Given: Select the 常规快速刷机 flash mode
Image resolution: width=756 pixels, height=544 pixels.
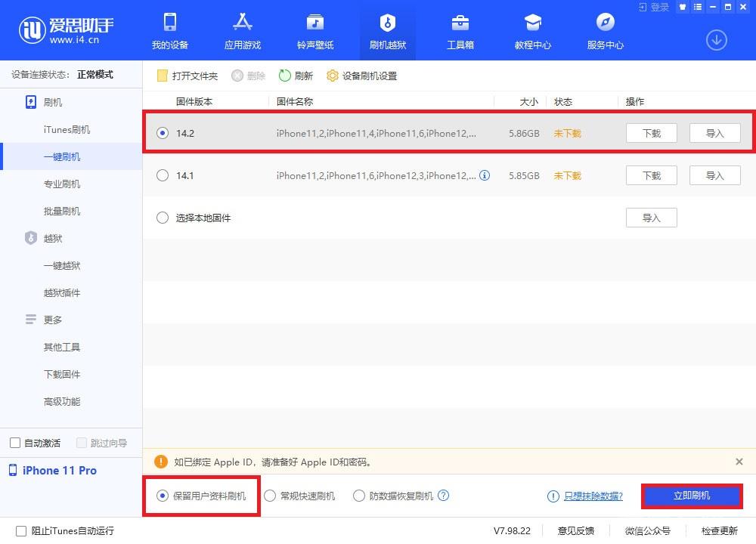Looking at the screenshot, I should coord(269,496).
